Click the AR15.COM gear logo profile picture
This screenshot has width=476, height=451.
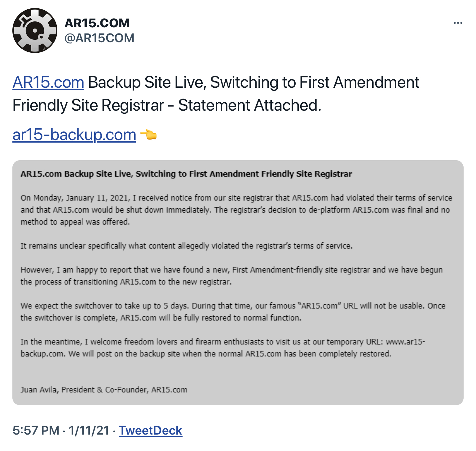(x=35, y=30)
